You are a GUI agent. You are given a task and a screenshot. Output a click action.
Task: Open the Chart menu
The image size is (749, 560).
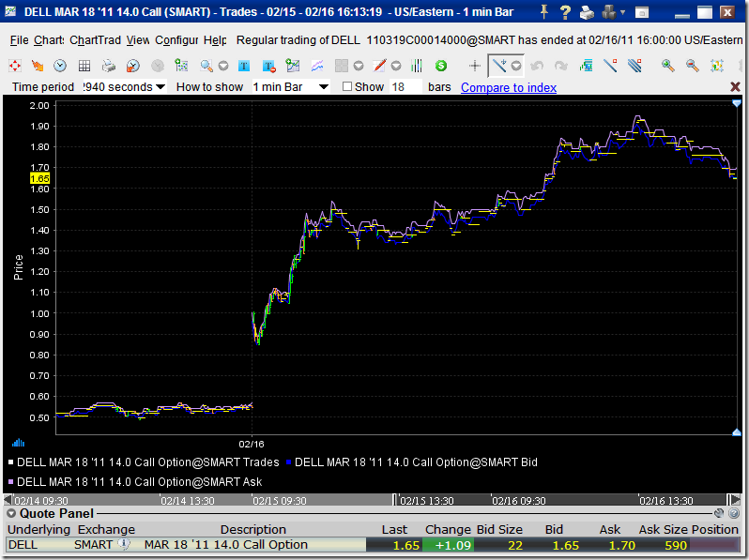click(x=49, y=40)
